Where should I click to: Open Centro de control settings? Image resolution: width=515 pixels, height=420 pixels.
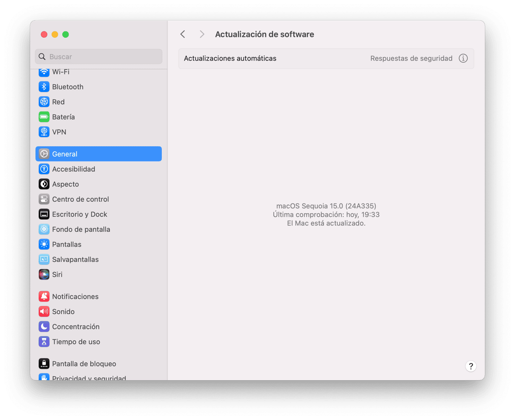[80, 199]
